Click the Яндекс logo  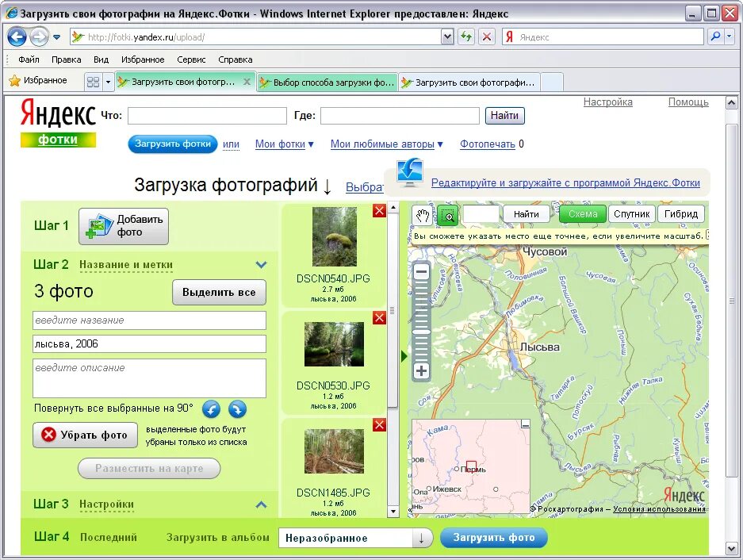[58, 113]
